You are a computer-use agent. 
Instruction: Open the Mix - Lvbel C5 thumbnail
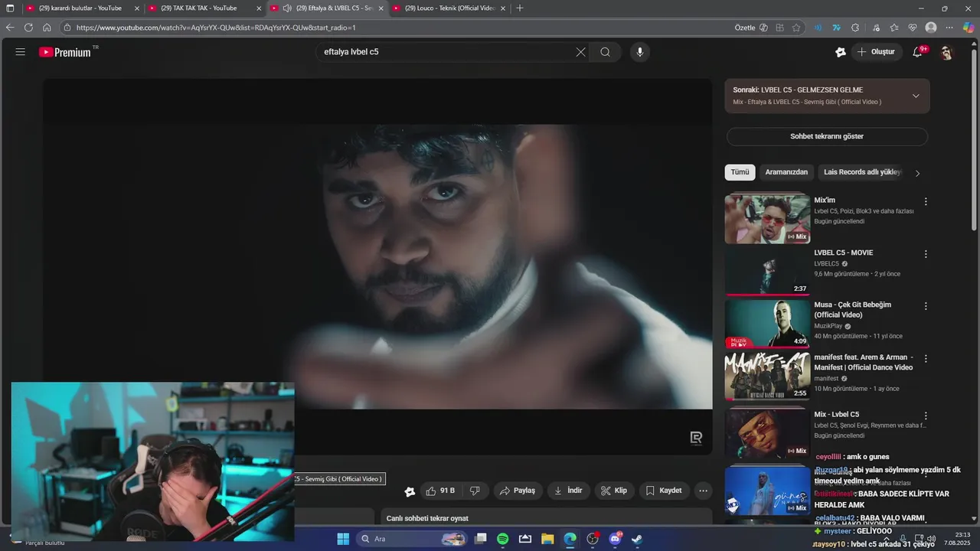(x=767, y=433)
